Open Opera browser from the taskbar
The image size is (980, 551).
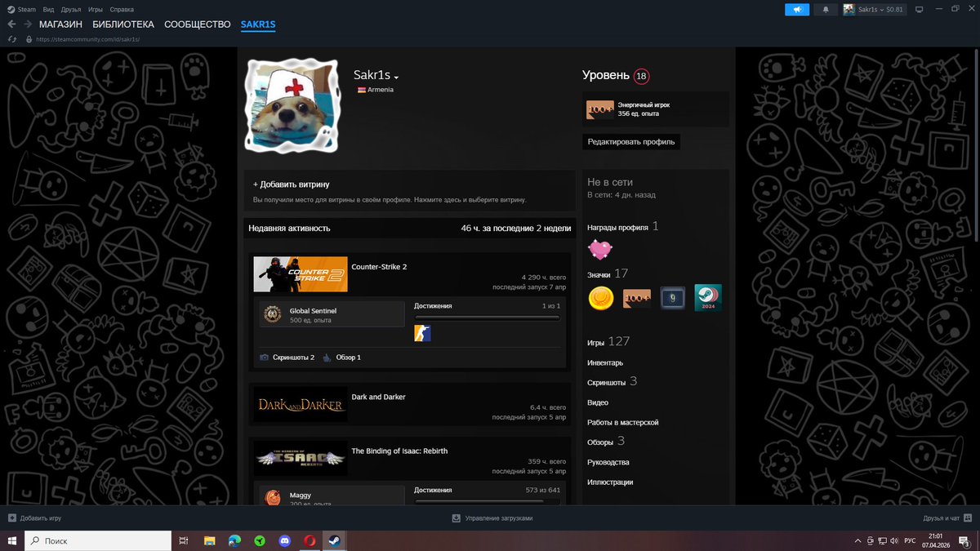(x=310, y=540)
